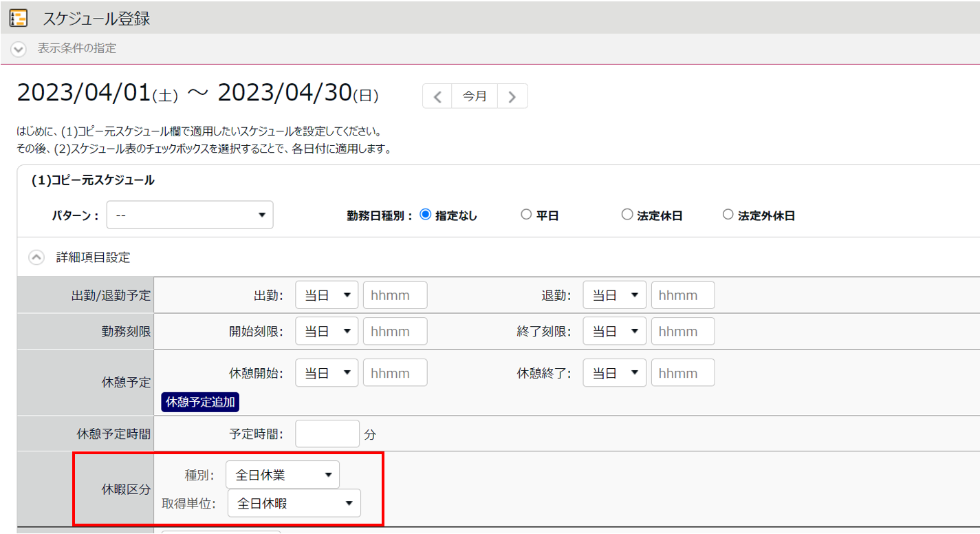
Task: Open the パターン dropdown
Action: (190, 215)
